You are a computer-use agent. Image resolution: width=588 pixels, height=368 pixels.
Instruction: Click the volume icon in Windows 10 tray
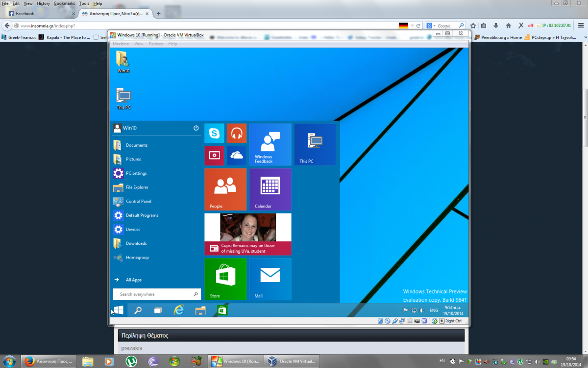point(422,311)
